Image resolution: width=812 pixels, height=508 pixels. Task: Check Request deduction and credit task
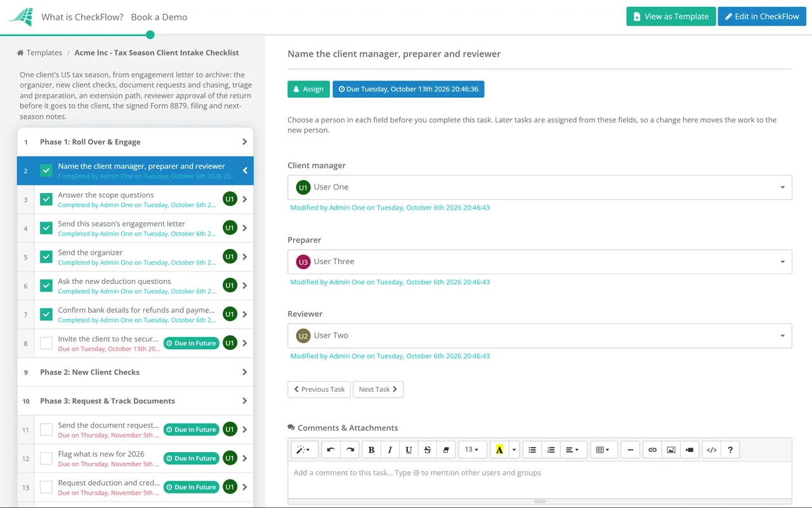click(x=46, y=487)
